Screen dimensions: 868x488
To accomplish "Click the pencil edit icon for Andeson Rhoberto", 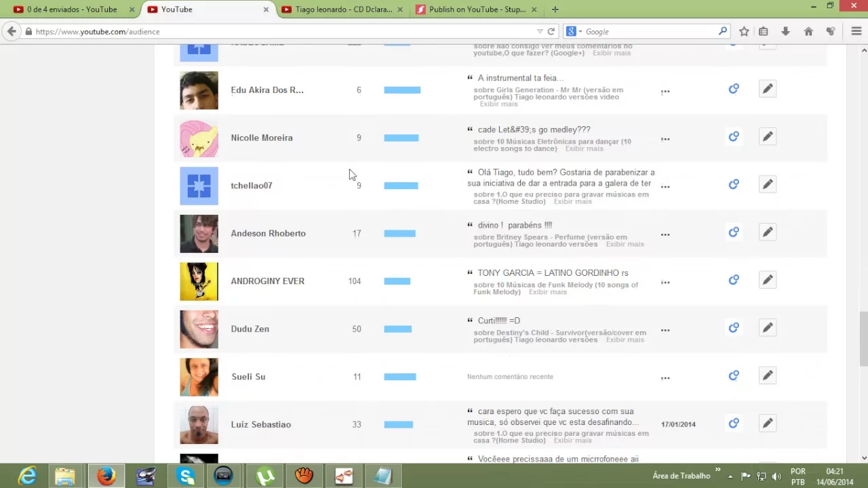I will click(768, 232).
